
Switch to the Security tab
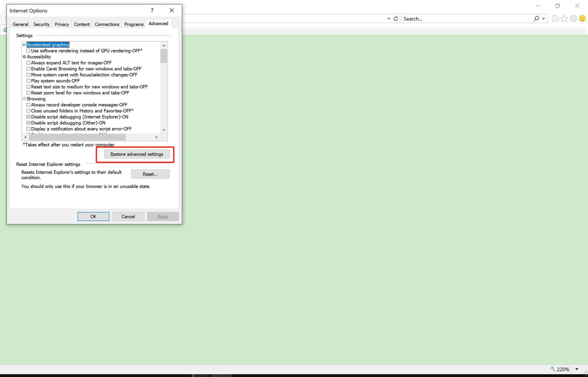[41, 24]
